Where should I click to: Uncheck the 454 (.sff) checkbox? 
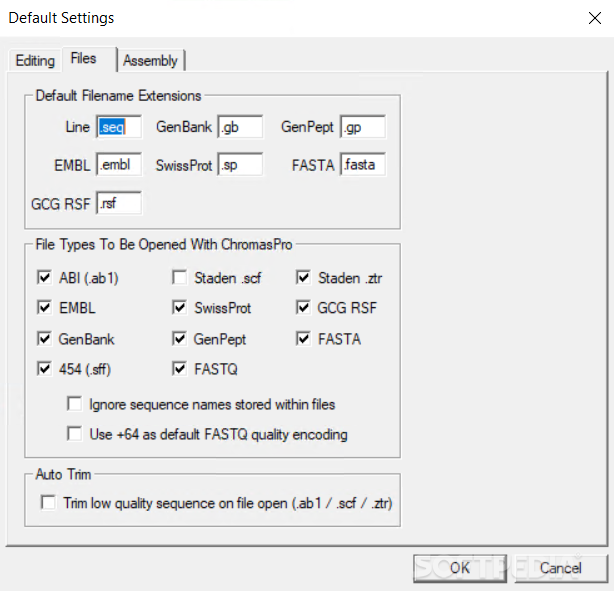coord(44,369)
